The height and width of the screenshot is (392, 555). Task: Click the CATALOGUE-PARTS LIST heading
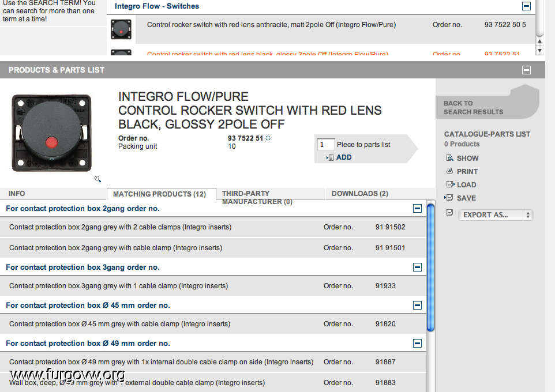point(487,134)
